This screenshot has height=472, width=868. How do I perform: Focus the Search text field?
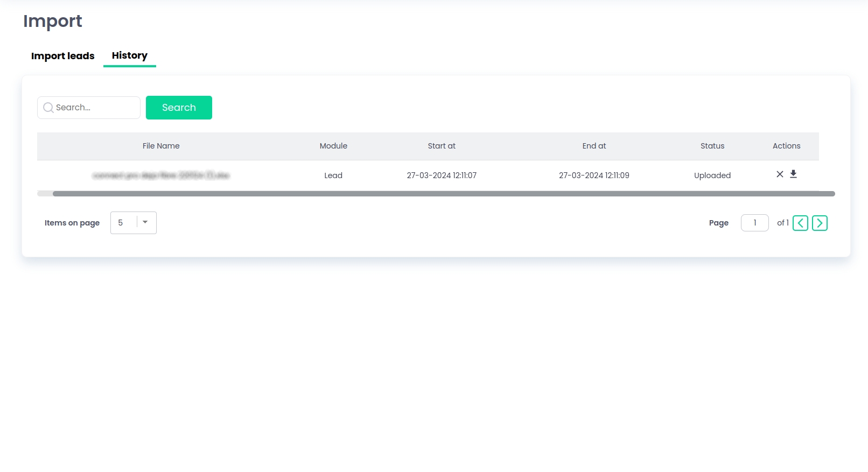click(94, 108)
